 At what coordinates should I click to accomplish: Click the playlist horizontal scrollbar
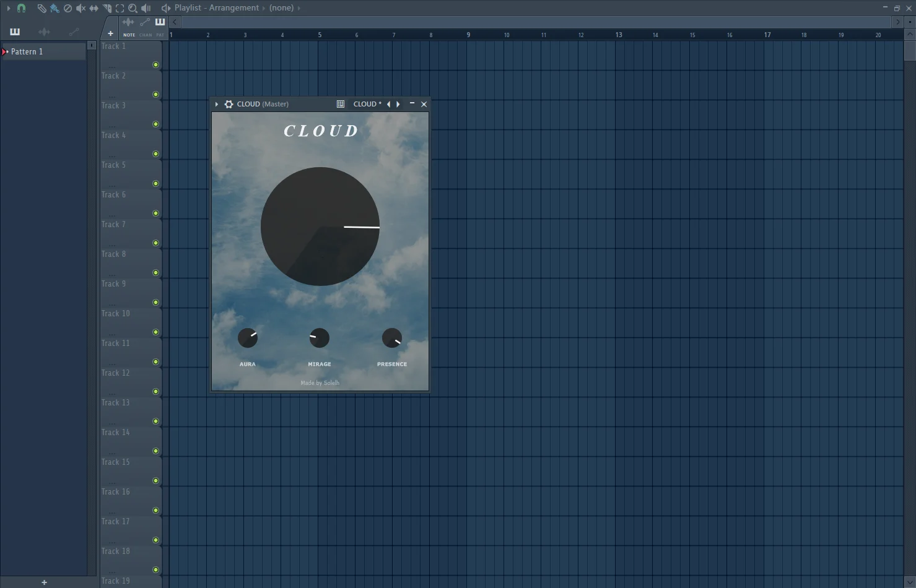[x=536, y=22]
